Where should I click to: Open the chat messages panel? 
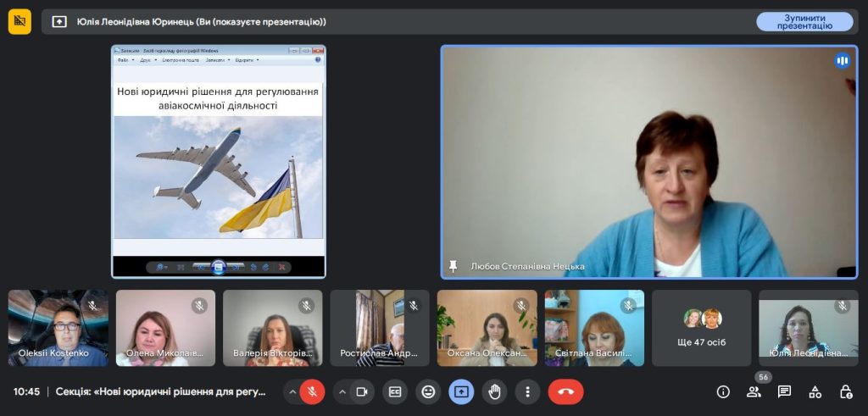tap(784, 391)
